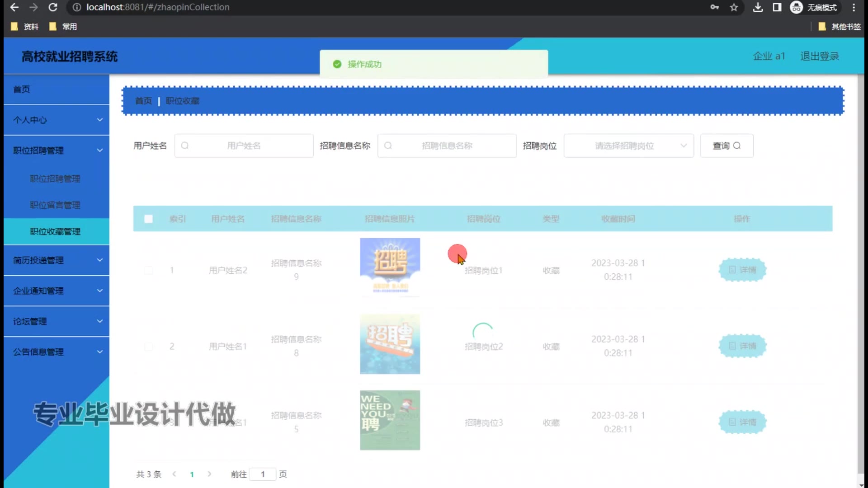Click 退出登录 to log out

[x=819, y=56]
